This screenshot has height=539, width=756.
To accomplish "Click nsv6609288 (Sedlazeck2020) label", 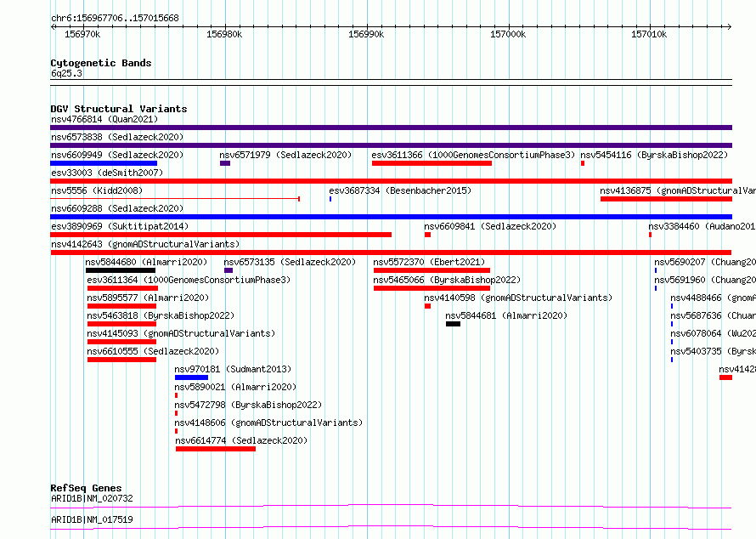I will (117, 208).
